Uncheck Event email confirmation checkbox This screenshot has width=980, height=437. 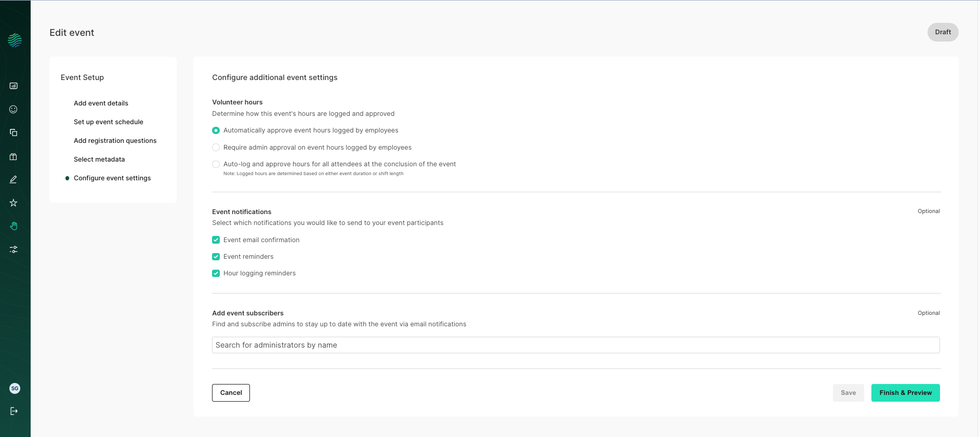tap(216, 240)
